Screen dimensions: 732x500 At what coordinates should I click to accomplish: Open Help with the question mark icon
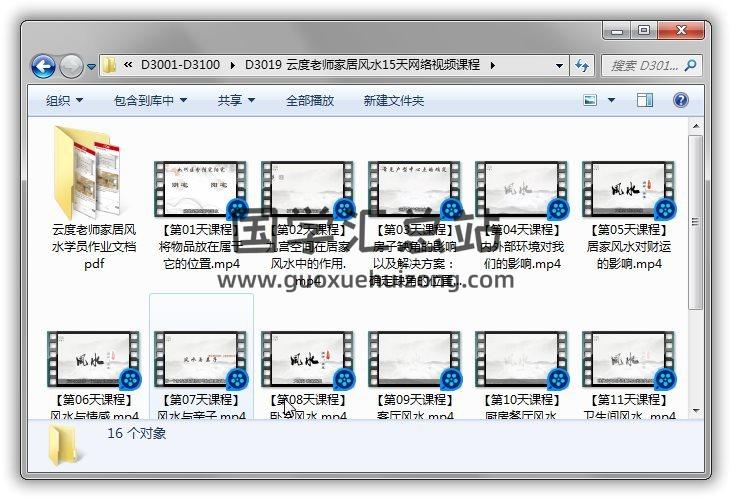point(681,100)
